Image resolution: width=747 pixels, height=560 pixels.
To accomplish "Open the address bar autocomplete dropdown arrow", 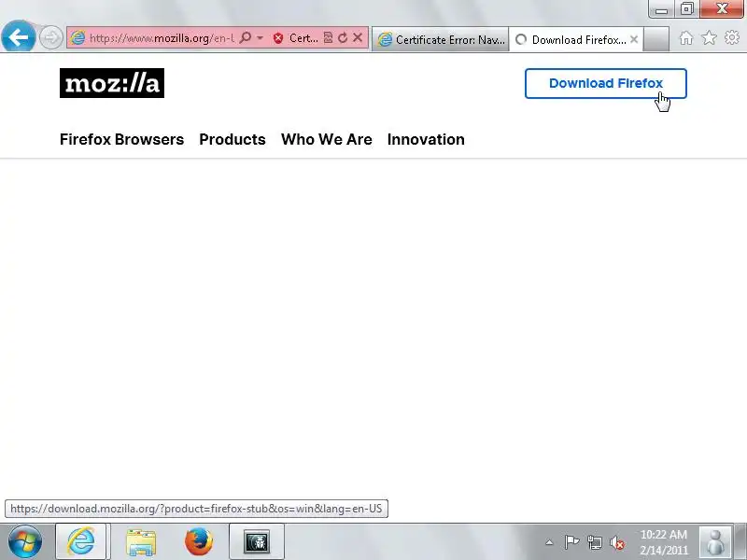I will click(x=260, y=37).
